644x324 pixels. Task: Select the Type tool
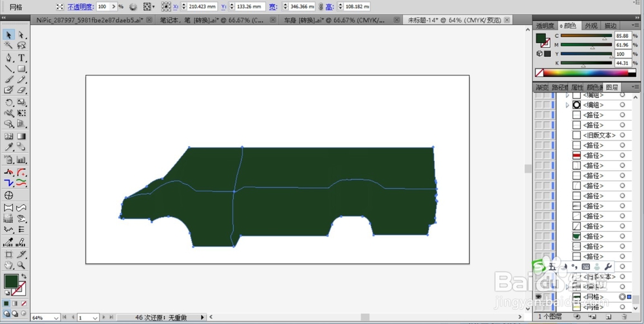[x=21, y=58]
